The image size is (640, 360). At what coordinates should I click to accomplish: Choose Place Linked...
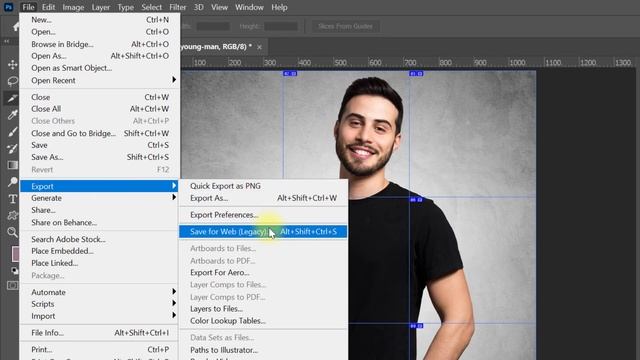pos(100,263)
